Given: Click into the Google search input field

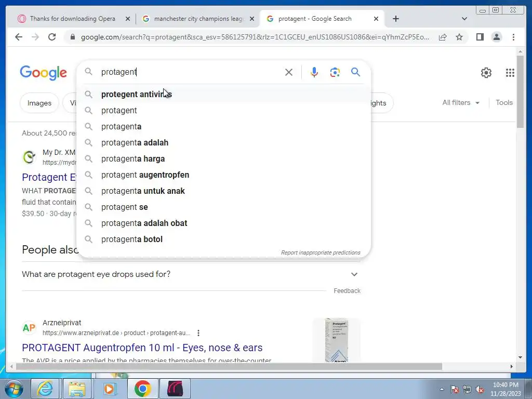Looking at the screenshot, I should click(x=190, y=72).
